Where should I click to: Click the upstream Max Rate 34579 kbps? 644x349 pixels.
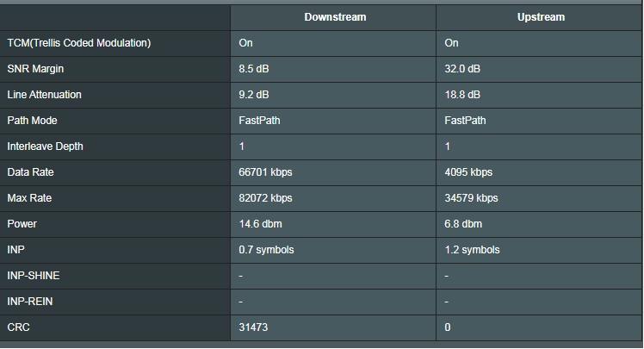[471, 198]
